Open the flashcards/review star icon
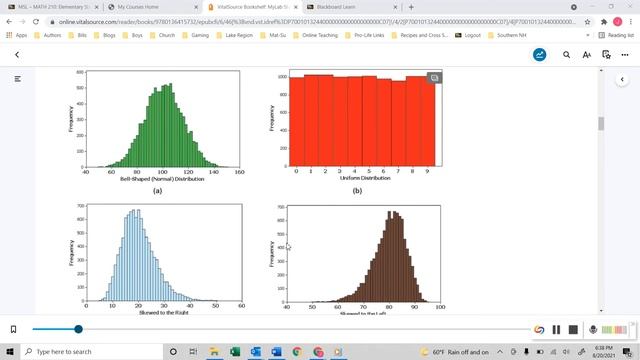This screenshot has height=360, width=640. click(607, 55)
